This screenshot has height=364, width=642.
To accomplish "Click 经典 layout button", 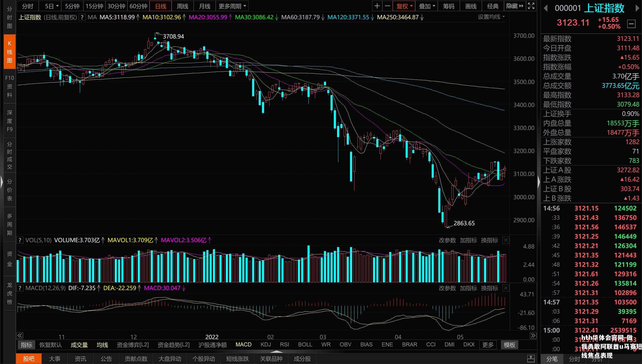I will [x=493, y=6].
